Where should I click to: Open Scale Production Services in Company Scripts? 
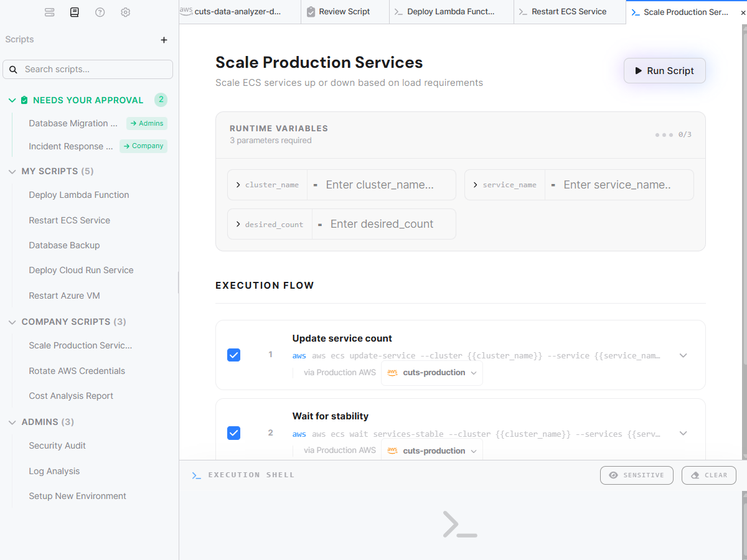pyautogui.click(x=81, y=345)
